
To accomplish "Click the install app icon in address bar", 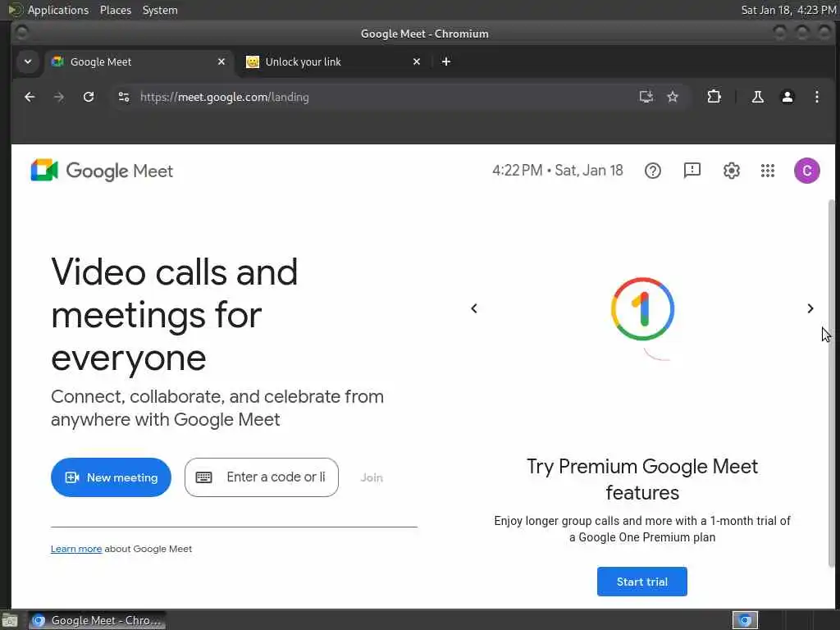I will click(646, 97).
